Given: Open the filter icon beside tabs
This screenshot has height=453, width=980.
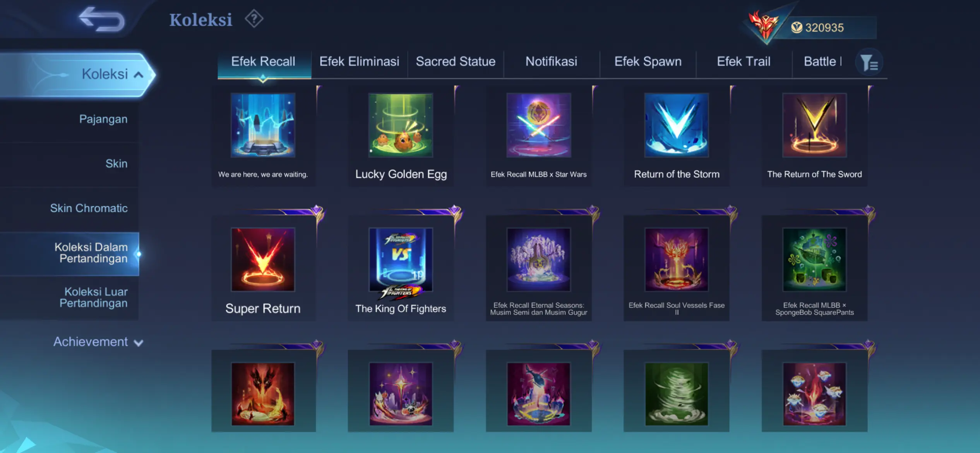Looking at the screenshot, I should pos(869,62).
